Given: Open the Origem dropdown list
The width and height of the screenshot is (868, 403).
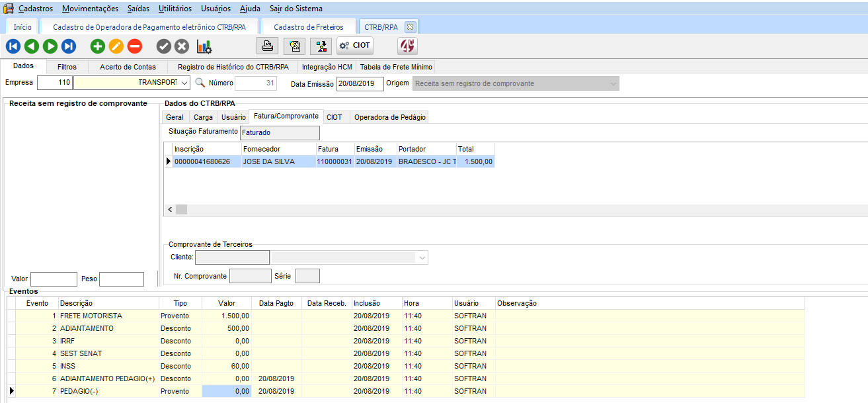Looking at the screenshot, I should [x=613, y=84].
